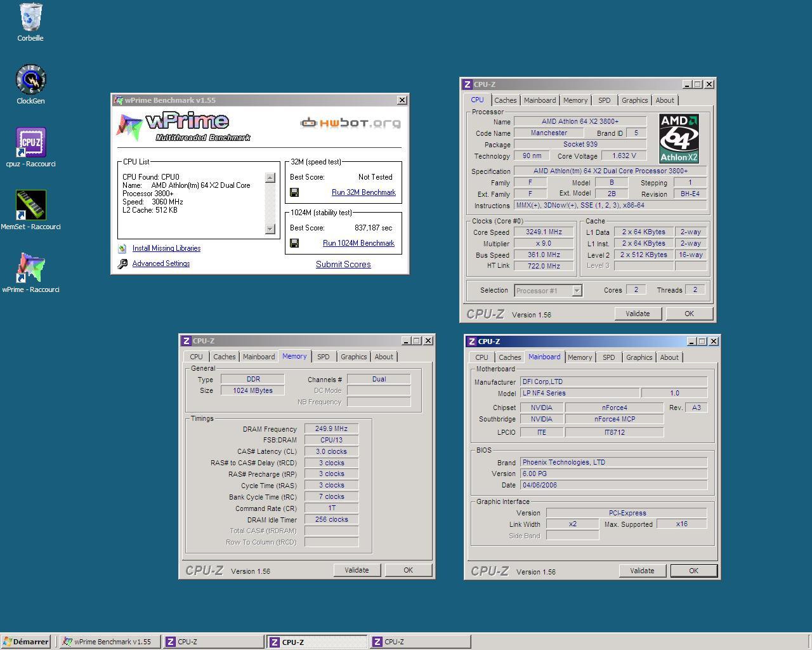Click the Submit Scores link

[343, 264]
